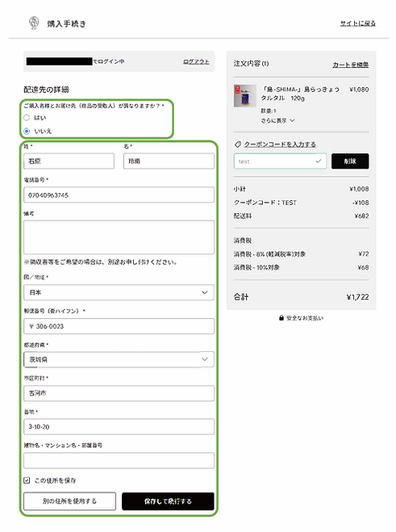Expand さらに表示 under the product
396x532 pixels.
click(x=277, y=120)
